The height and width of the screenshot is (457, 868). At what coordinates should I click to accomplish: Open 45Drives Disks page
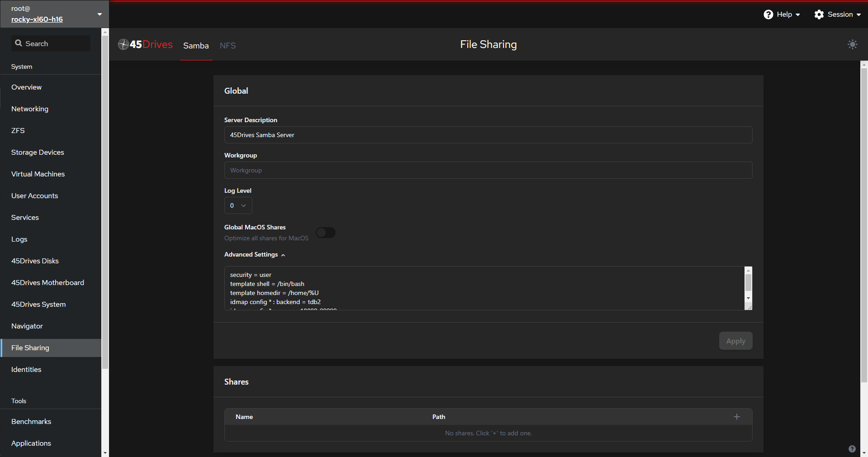coord(51,261)
